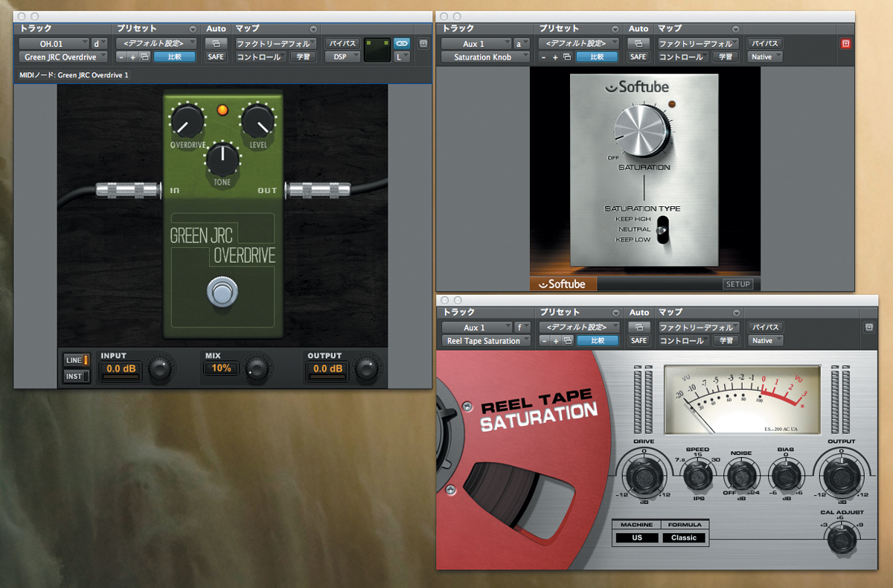
Task: Click the MACHINE US selector field
Action: click(637, 537)
